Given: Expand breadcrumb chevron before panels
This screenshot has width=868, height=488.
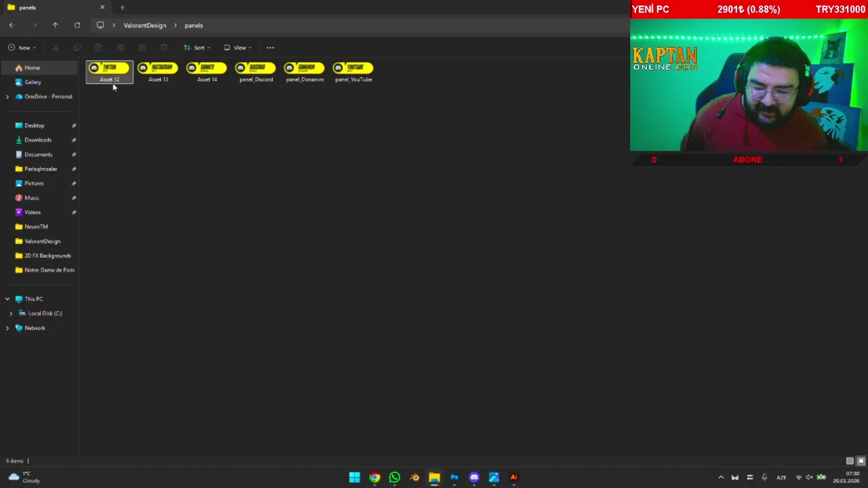Looking at the screenshot, I should (175, 25).
